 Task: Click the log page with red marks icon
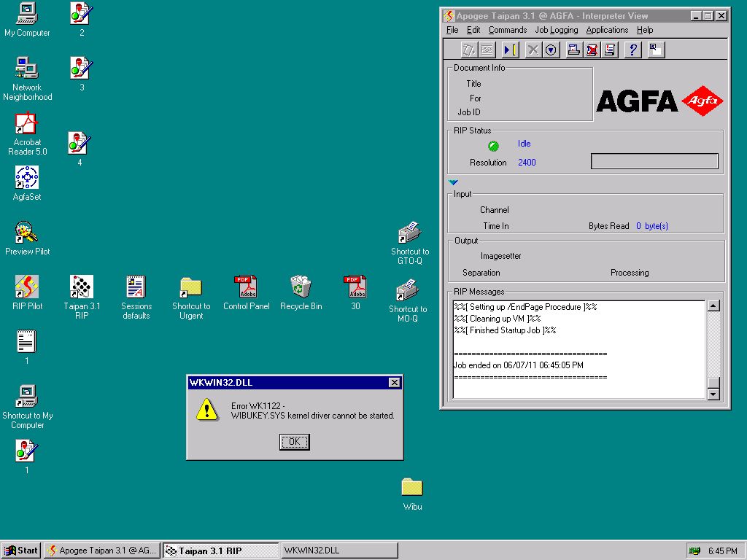tap(611, 50)
